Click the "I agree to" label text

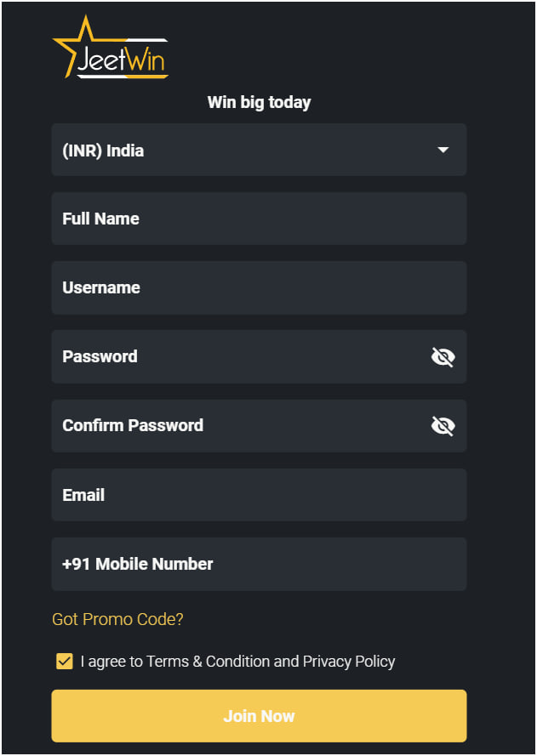112,662
